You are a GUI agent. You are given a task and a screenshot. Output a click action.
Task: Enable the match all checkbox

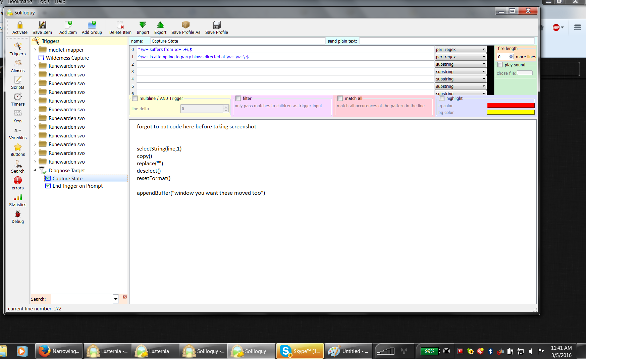pyautogui.click(x=340, y=98)
